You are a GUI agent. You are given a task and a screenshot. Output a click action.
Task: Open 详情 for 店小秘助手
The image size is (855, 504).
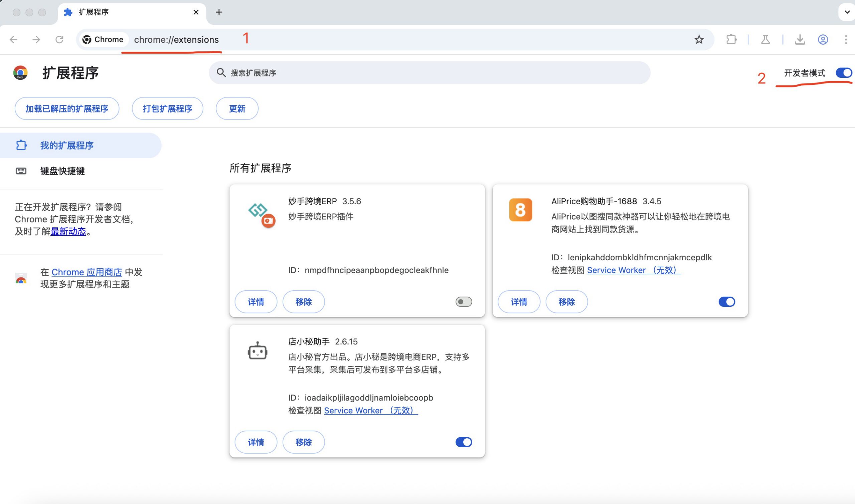coord(256,442)
